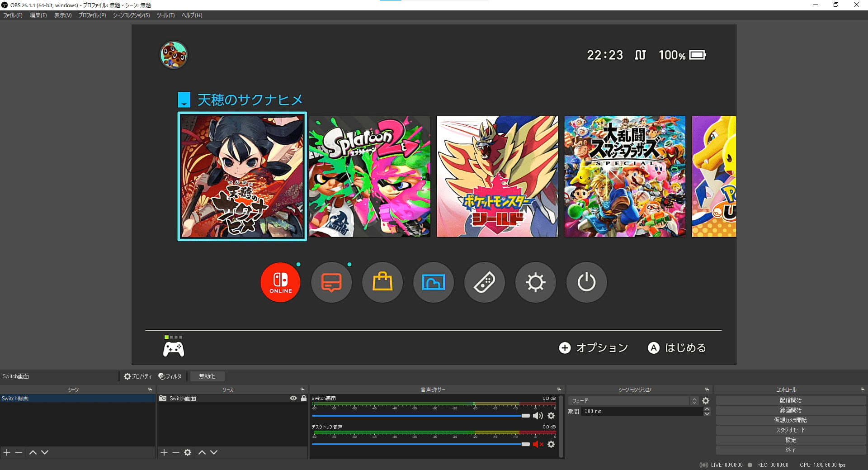Hide the Switch画面 source with the eye toggle

292,398
